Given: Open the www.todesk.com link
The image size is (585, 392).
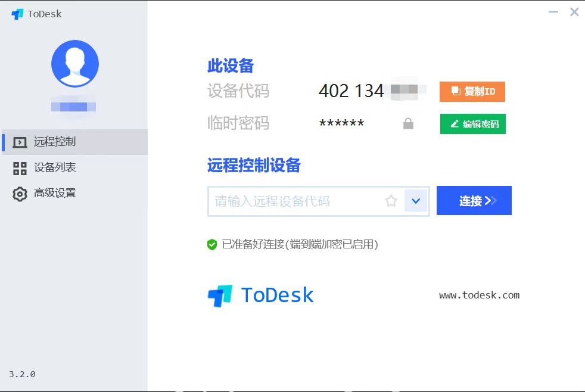Looking at the screenshot, I should pos(479,294).
